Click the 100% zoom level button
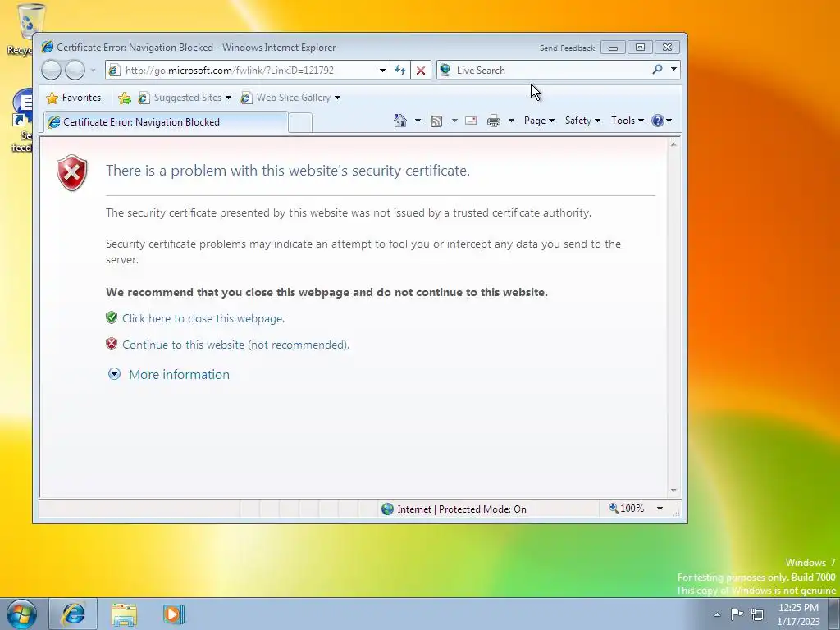The width and height of the screenshot is (840, 630). coord(626,509)
